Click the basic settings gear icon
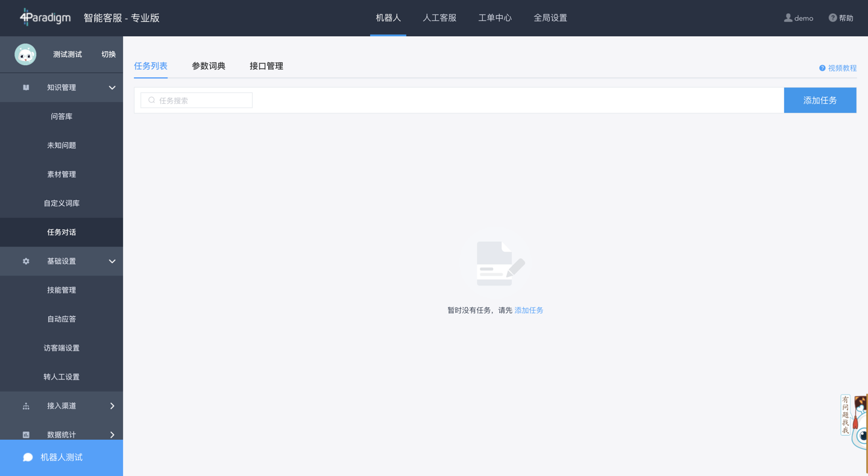 click(x=26, y=261)
